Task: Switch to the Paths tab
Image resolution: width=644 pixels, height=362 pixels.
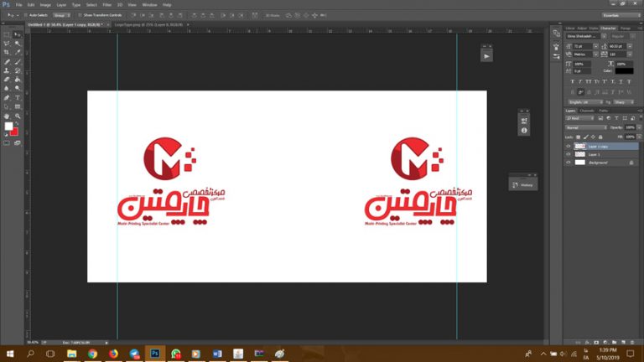Action: point(604,111)
